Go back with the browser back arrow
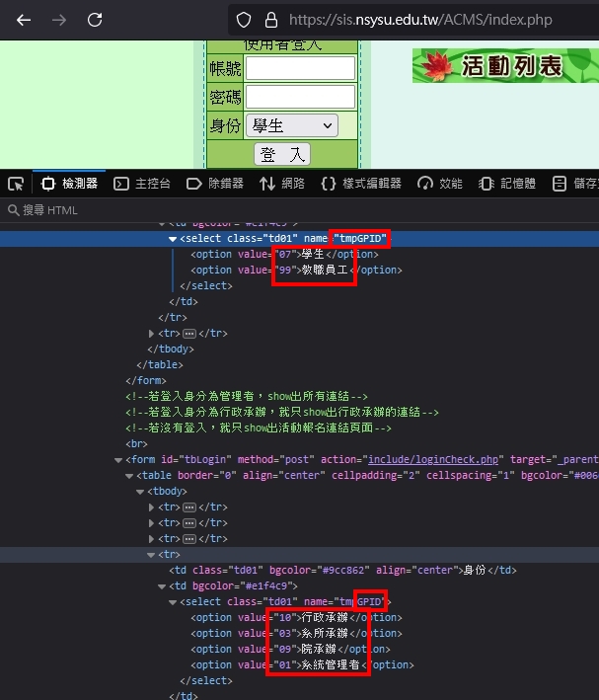Viewport: 599px width, 700px height. [24, 20]
